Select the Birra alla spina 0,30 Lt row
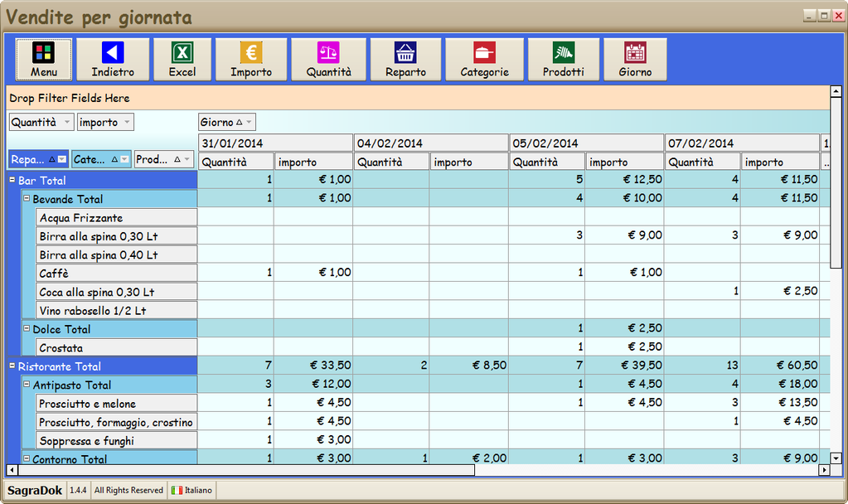 (x=116, y=235)
